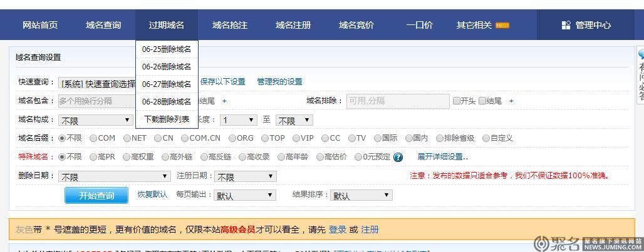Select 不限 radio for 特殊域名
Viewport: 644px width, 252px height.
62,156
